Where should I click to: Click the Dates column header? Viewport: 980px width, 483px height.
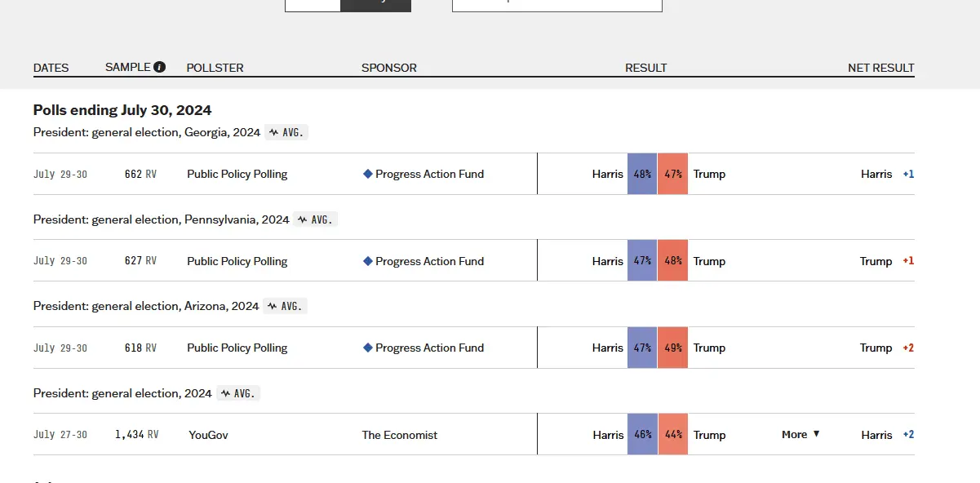click(x=51, y=68)
